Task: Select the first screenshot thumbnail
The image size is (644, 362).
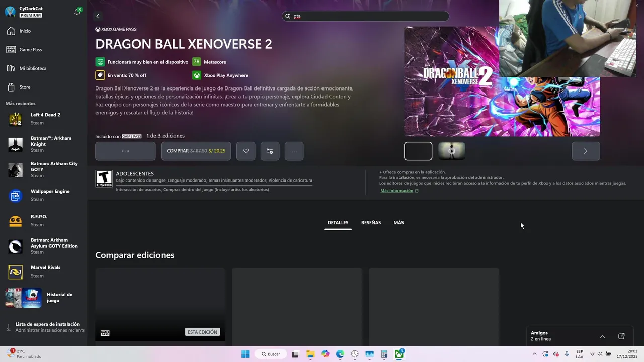Action: pos(418,151)
